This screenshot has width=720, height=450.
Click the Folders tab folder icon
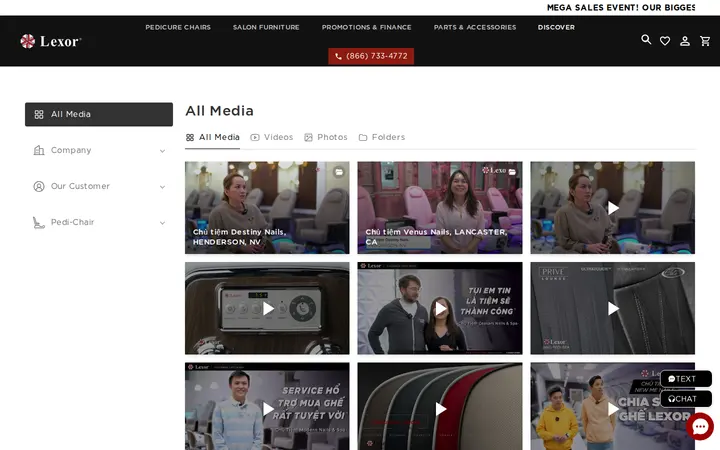pos(363,137)
